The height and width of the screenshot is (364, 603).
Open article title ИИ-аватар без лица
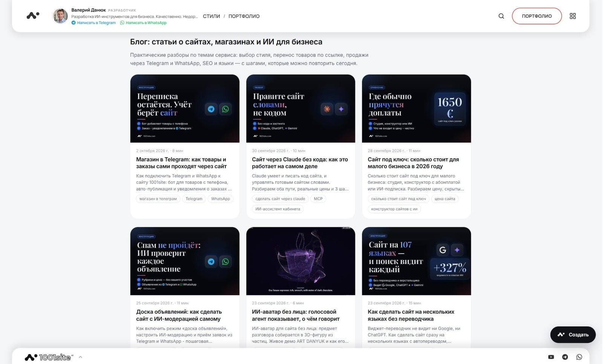(296, 315)
